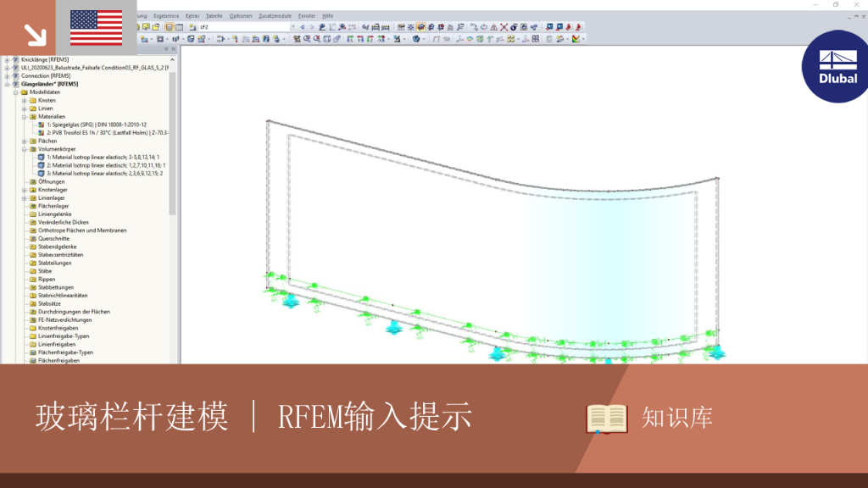Screen dimensions: 868x488
Task: Select Stabnichtlinearitäten tree entry
Action: tap(63, 296)
